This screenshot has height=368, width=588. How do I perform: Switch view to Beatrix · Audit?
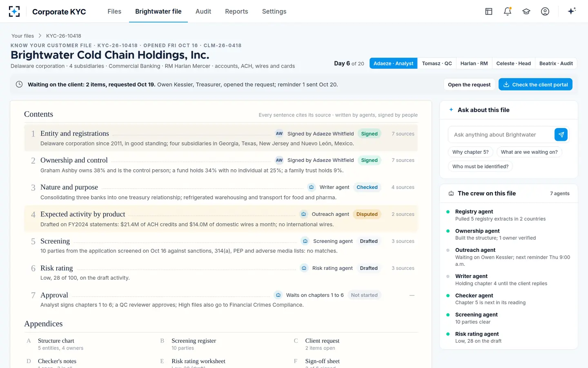[x=556, y=63]
